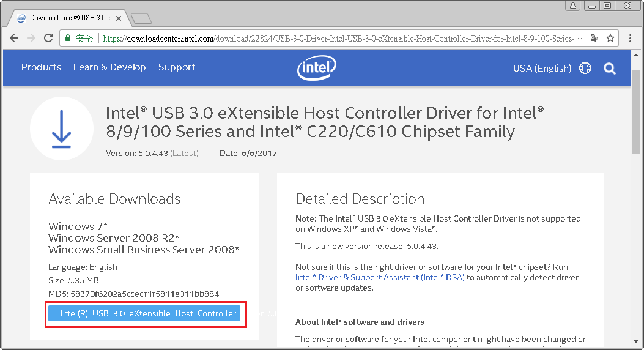Click the Language: English text

(83, 267)
